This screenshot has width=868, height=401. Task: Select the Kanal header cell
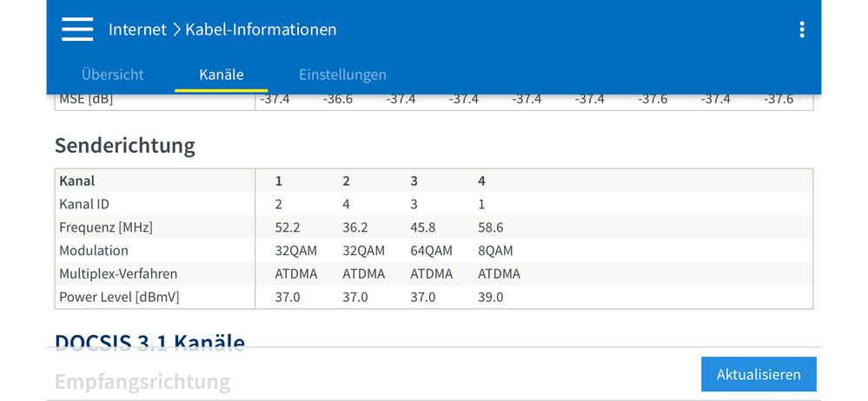[x=77, y=181]
